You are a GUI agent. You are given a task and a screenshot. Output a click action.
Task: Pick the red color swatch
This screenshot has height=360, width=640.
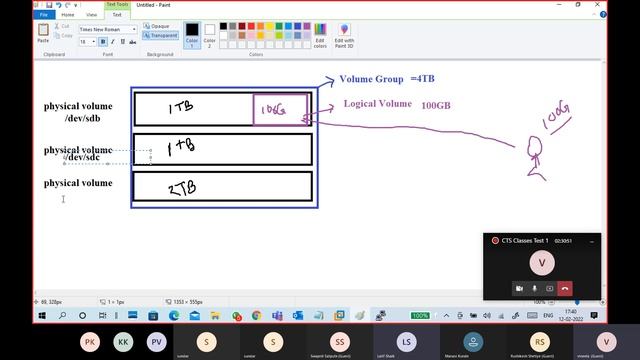pyautogui.click(x=251, y=26)
